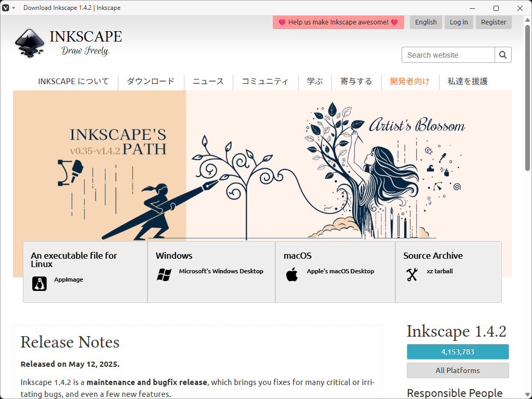
Task: Open the English language selector
Action: tap(426, 22)
